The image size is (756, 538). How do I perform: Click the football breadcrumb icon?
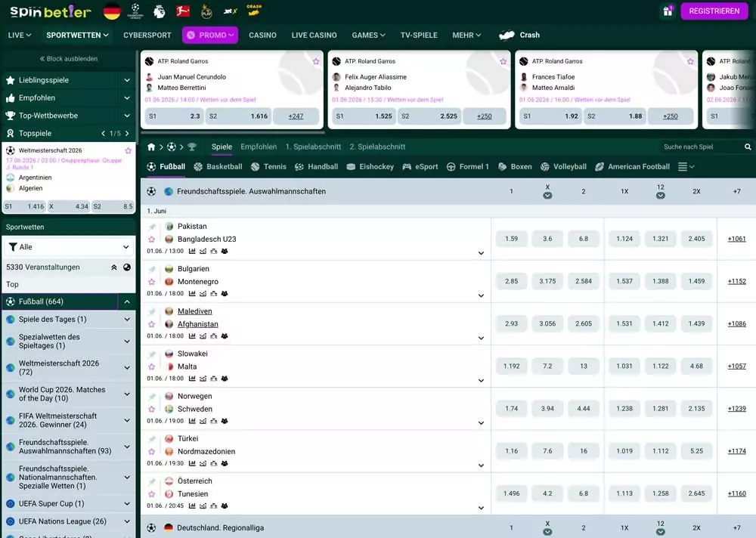[x=171, y=147]
